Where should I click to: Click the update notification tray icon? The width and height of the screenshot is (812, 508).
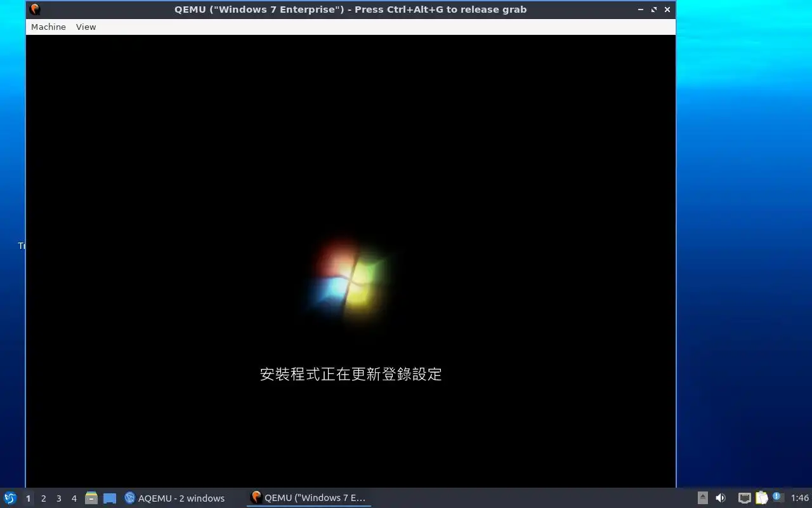click(778, 497)
